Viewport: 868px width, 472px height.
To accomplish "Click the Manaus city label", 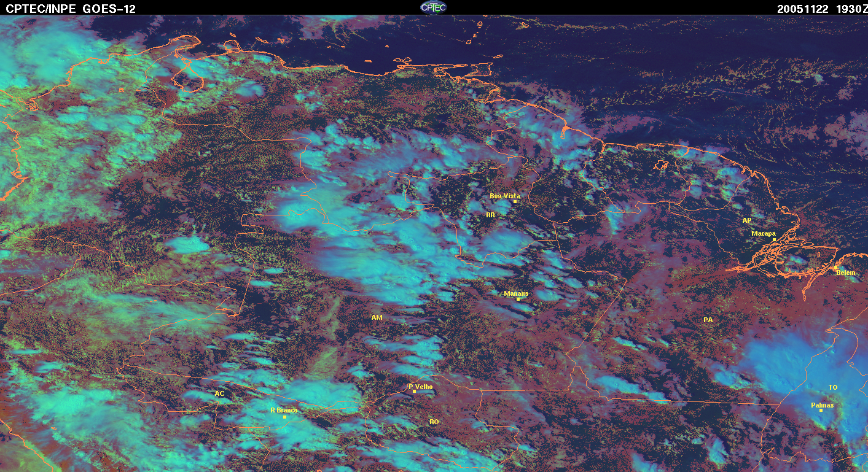I will (x=516, y=293).
